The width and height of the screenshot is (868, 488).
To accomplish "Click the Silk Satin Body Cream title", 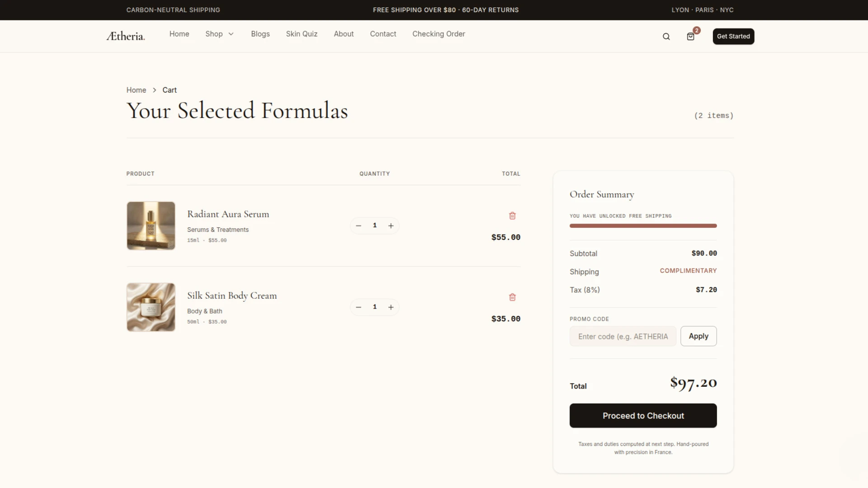I will (x=232, y=296).
